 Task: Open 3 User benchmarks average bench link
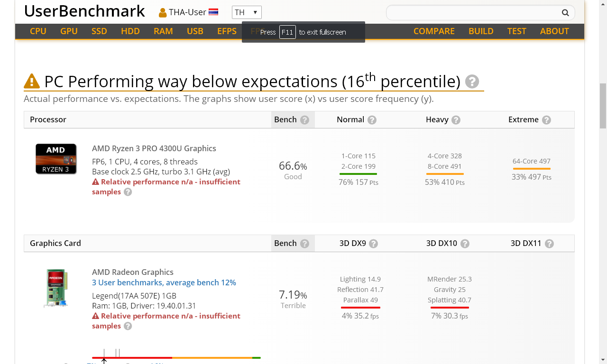pyautogui.click(x=164, y=282)
